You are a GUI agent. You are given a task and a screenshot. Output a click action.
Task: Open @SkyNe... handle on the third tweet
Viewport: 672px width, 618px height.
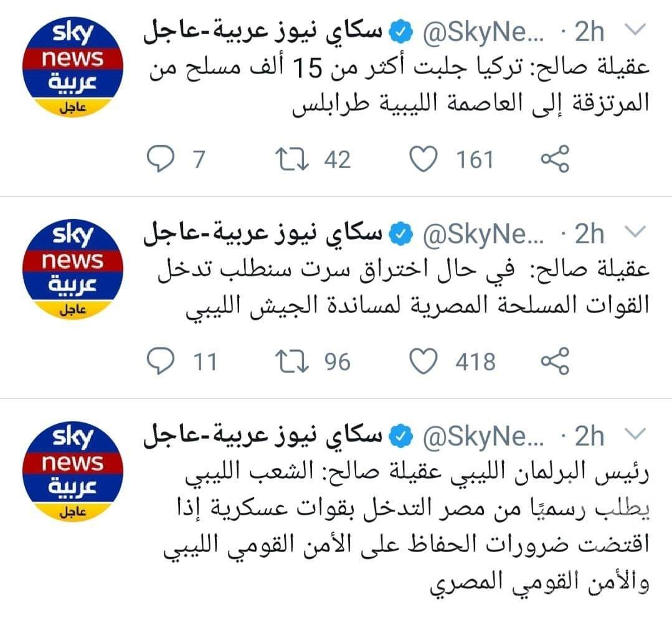[483, 437]
